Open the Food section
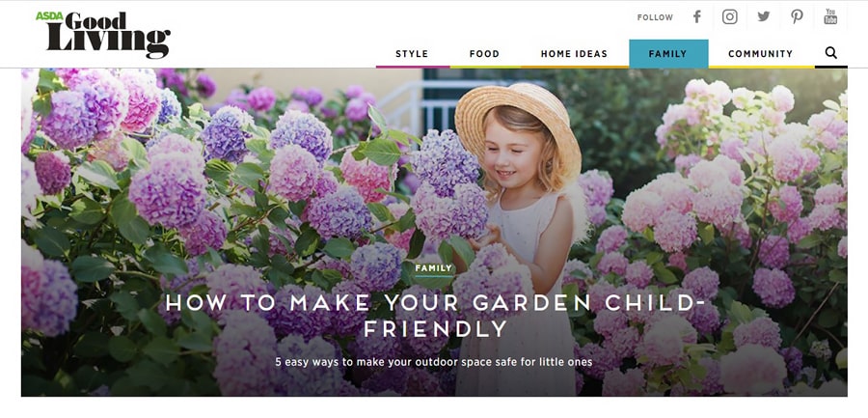This screenshot has height=418, width=868. 484,54
